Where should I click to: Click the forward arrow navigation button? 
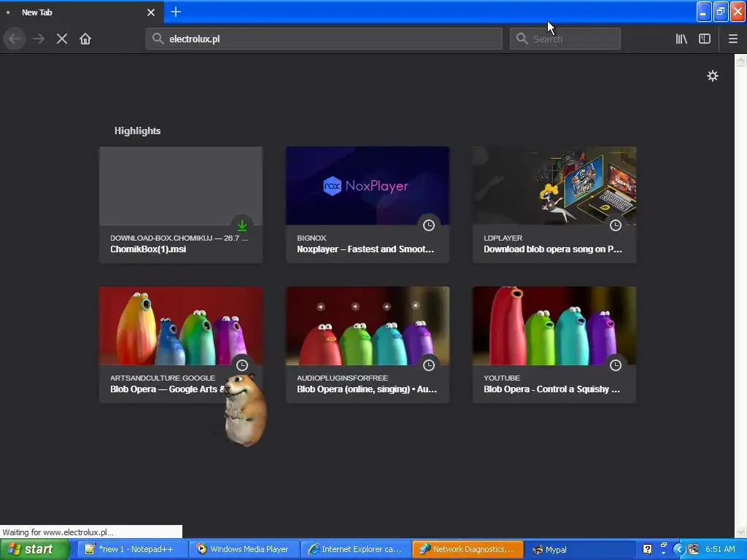tap(39, 39)
